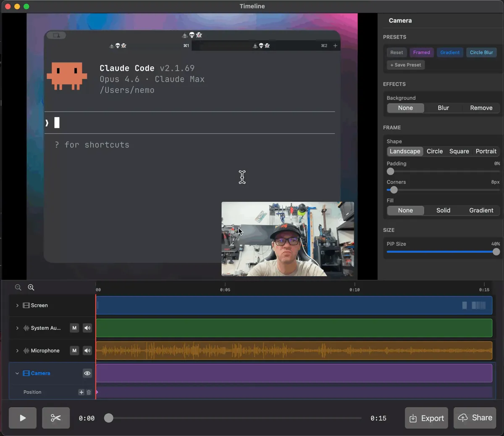Screen dimensions: 504x436
Task: Click the Microphone waveform icon
Action: pos(26,351)
